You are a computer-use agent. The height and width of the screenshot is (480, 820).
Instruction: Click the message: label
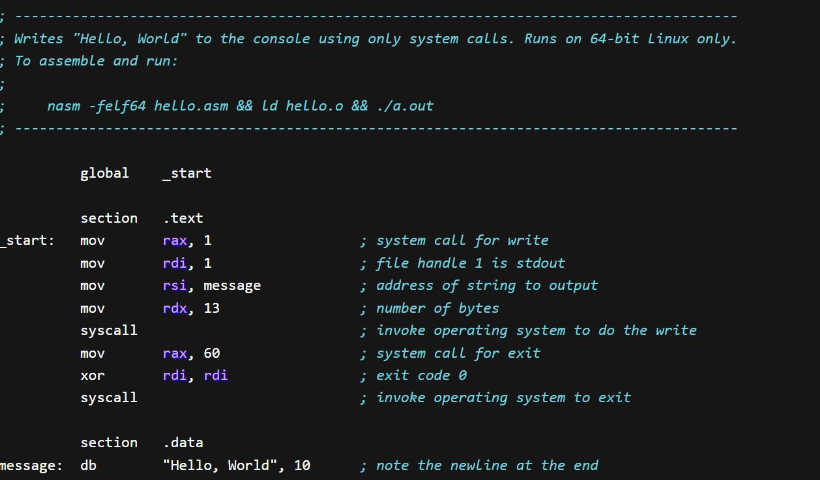(x=31, y=465)
